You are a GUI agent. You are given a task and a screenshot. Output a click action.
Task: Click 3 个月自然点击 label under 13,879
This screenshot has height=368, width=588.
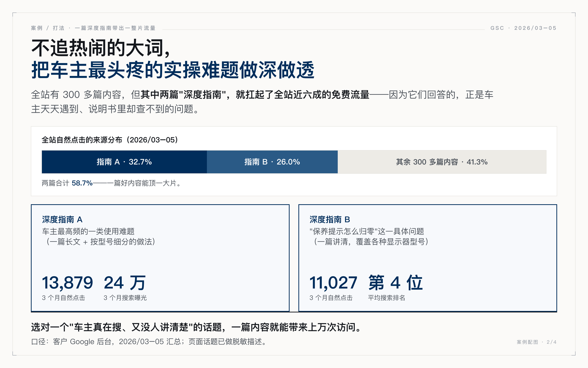(x=63, y=298)
